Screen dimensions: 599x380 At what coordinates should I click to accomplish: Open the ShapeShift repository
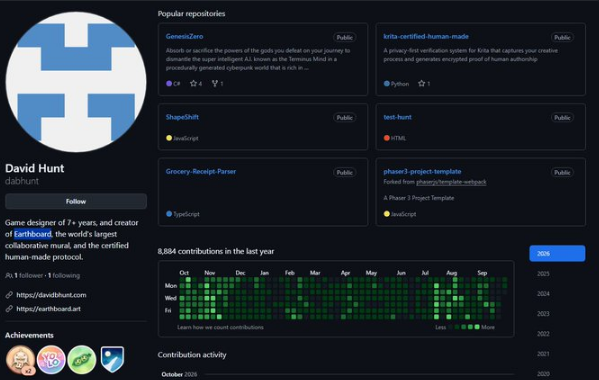[x=182, y=117]
